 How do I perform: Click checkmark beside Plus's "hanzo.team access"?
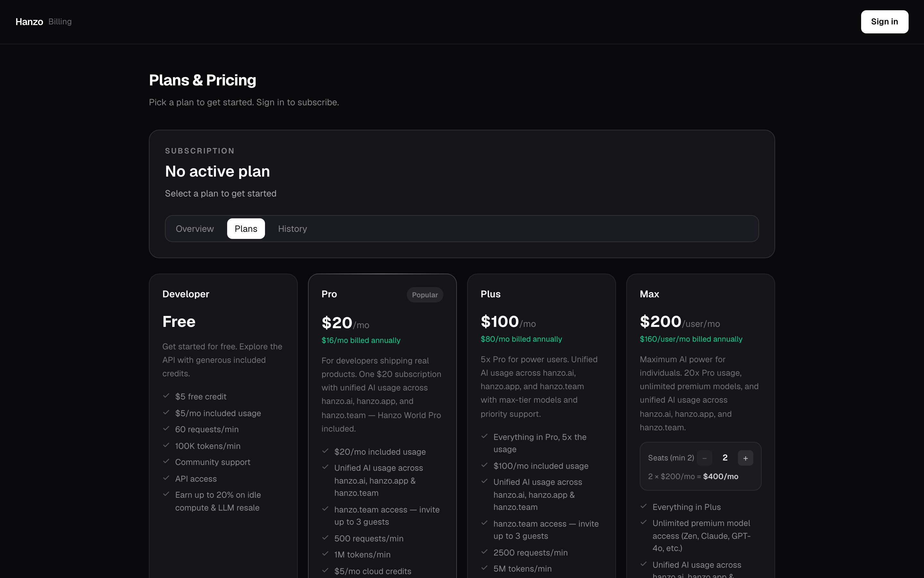484,523
